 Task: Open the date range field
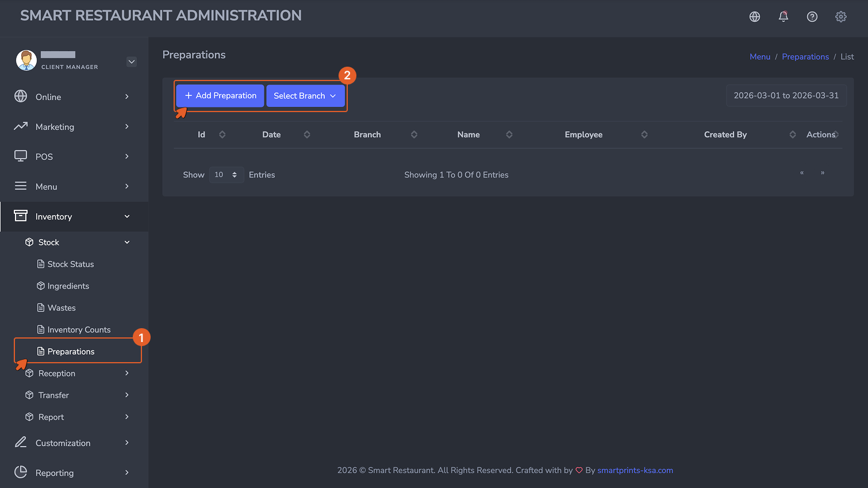click(x=786, y=96)
